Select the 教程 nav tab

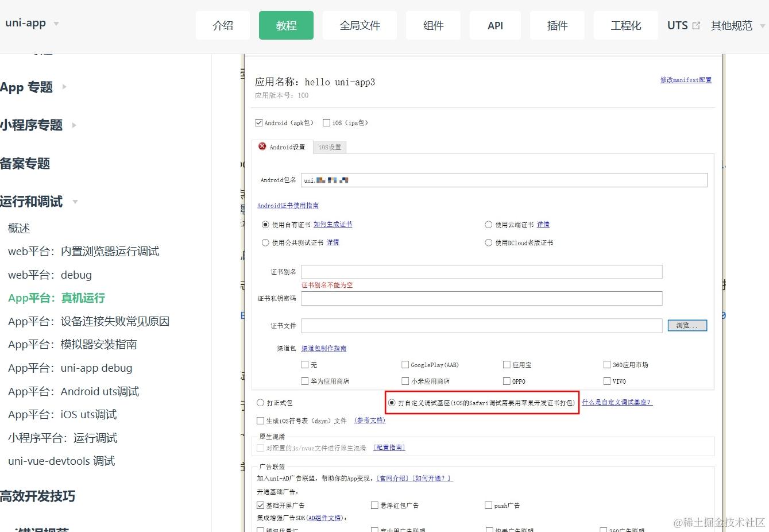coord(286,25)
